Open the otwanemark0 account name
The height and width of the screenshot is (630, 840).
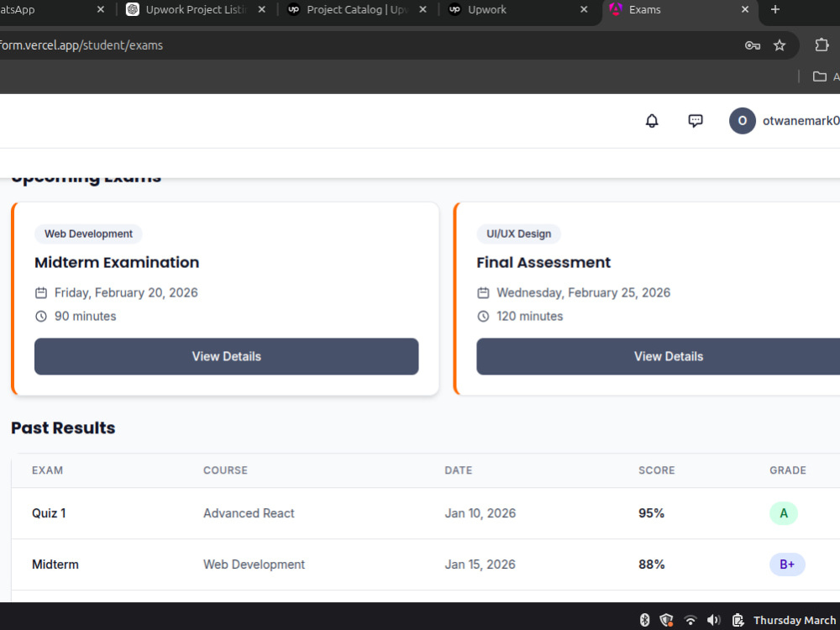(x=801, y=121)
